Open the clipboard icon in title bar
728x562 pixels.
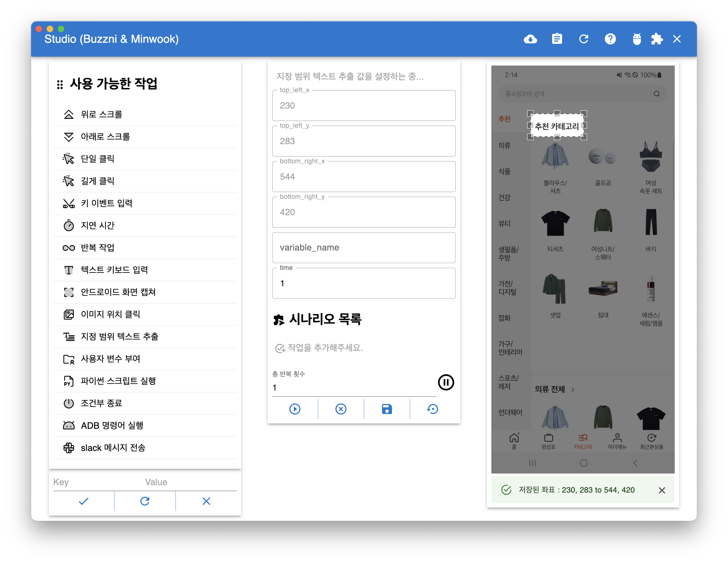point(557,39)
